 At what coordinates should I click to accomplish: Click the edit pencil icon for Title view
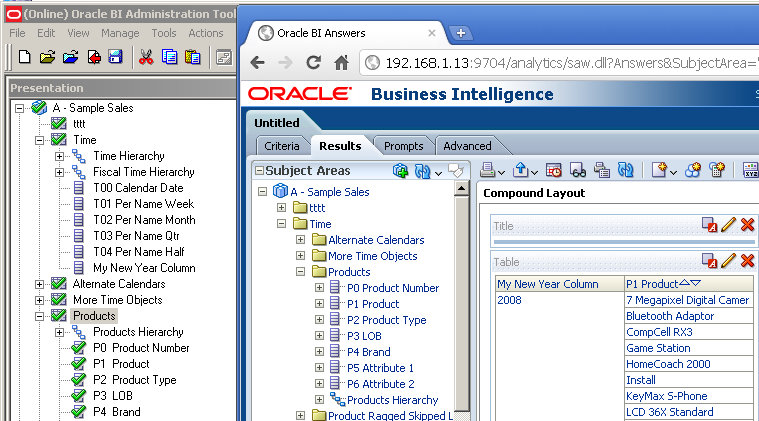tap(728, 225)
